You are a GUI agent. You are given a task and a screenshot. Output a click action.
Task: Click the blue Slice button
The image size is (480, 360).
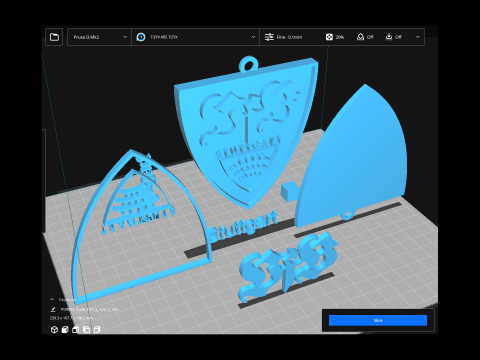pos(378,320)
